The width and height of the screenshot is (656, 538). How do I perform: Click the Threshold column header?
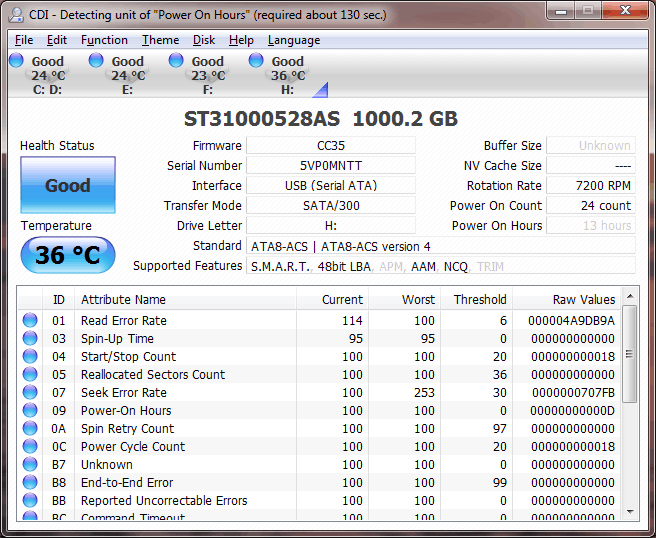(476, 299)
